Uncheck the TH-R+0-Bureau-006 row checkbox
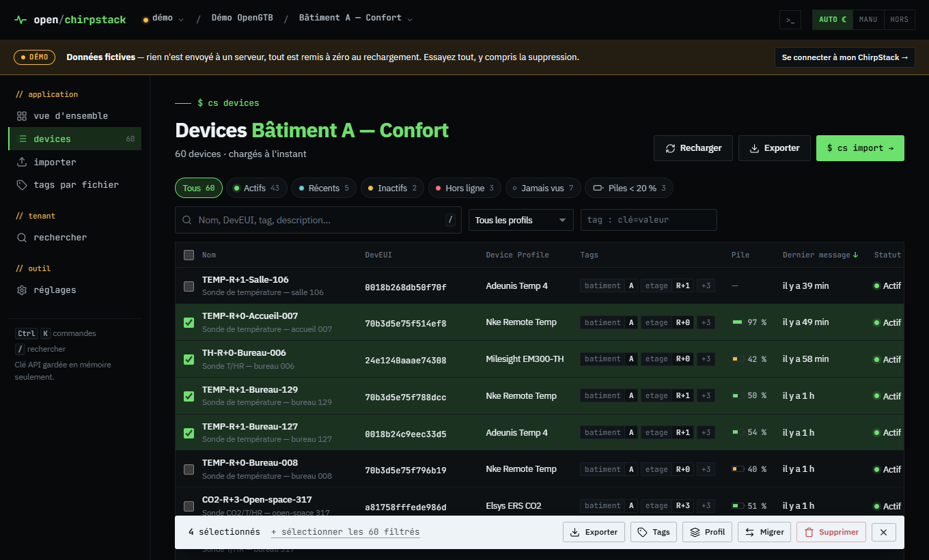Screen dimensions: 929x560 coord(189,359)
